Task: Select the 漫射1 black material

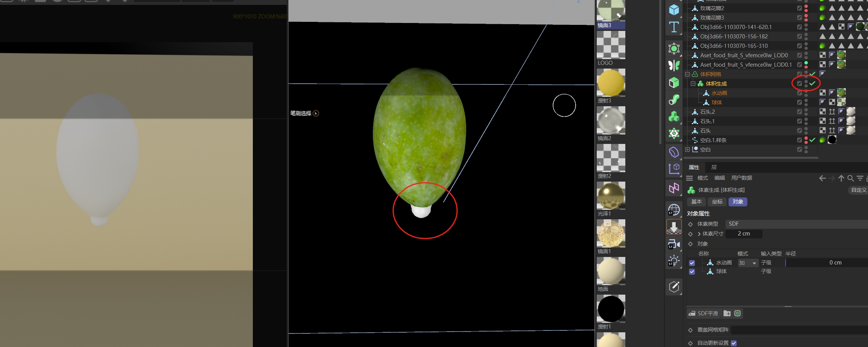Action: (611, 309)
